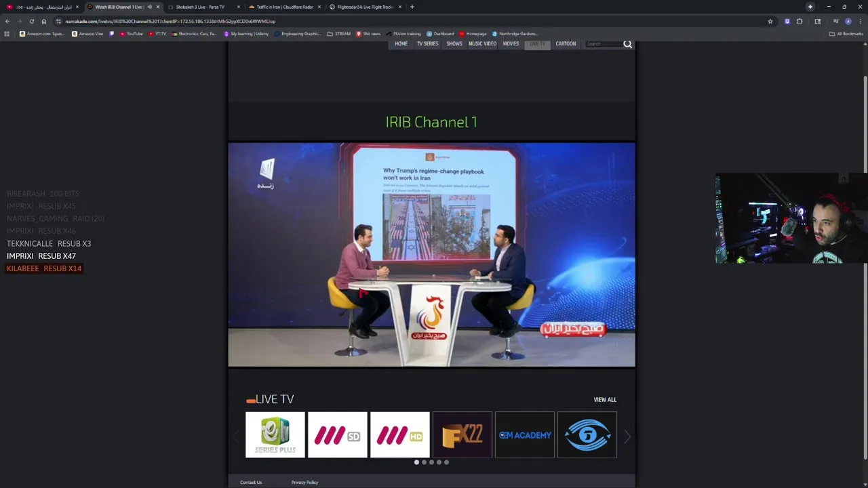The width and height of the screenshot is (868, 488).
Task: Open the blue eye logo channel tile
Action: [x=587, y=434]
